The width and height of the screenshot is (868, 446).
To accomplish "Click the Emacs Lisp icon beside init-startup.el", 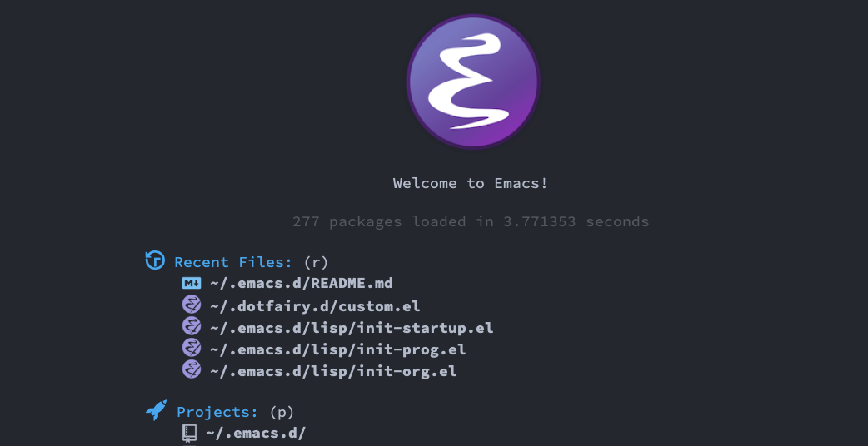I will point(192,326).
